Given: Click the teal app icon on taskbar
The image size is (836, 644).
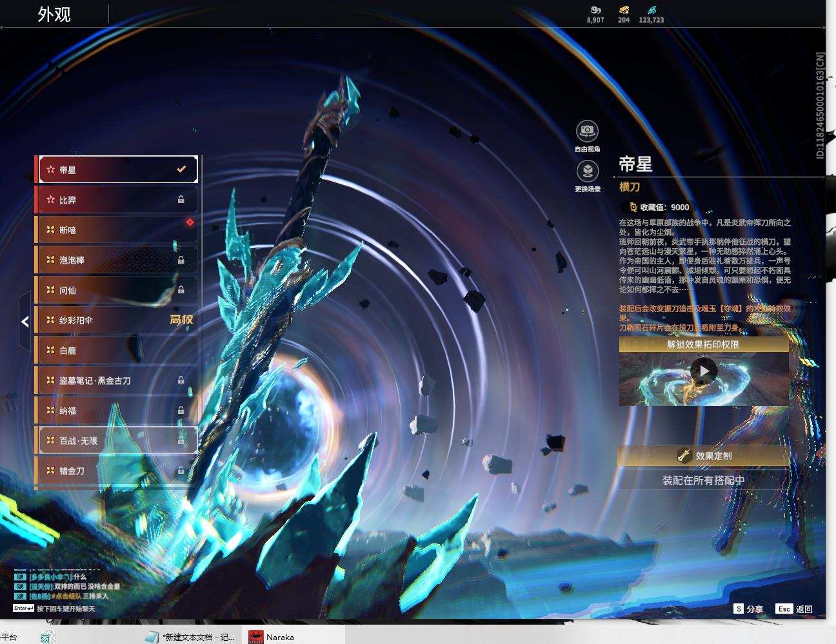Looking at the screenshot, I should [47, 637].
